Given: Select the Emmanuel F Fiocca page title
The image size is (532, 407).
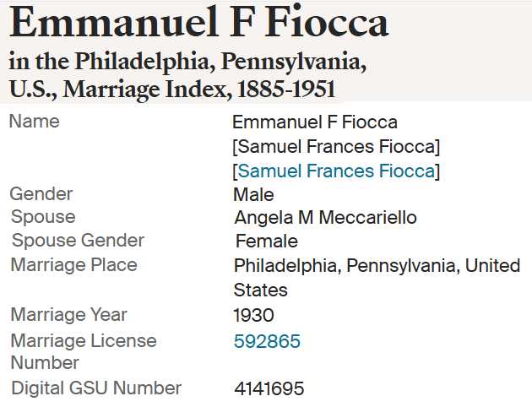Looking at the screenshot, I should tap(199, 23).
